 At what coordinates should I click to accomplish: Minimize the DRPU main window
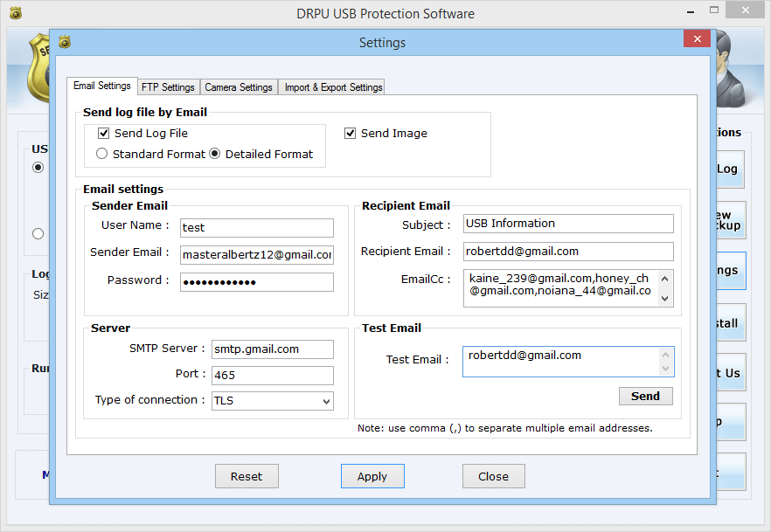[x=691, y=10]
